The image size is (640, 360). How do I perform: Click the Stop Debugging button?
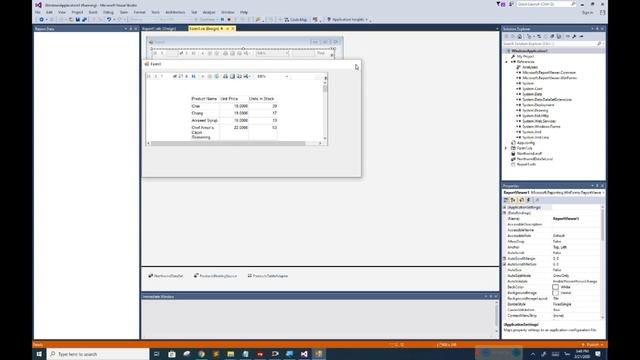coord(229,19)
